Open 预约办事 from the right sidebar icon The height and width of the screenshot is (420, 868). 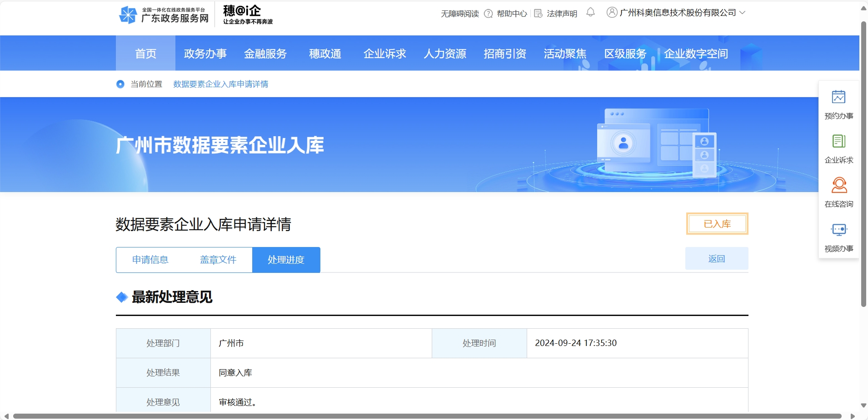click(838, 97)
